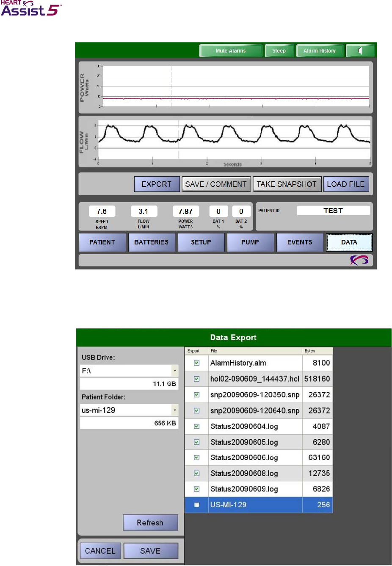Click SAVE in Data Export
This screenshot has height=566, width=392.
click(x=151, y=551)
